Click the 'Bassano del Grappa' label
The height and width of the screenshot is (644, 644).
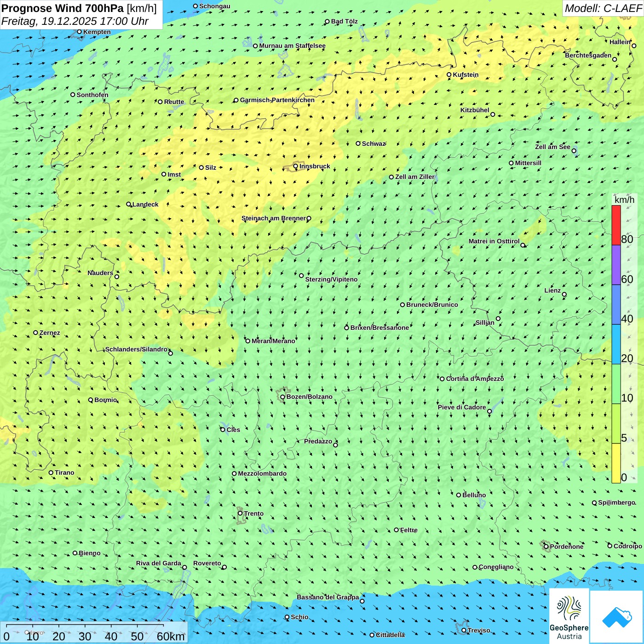coord(328,597)
